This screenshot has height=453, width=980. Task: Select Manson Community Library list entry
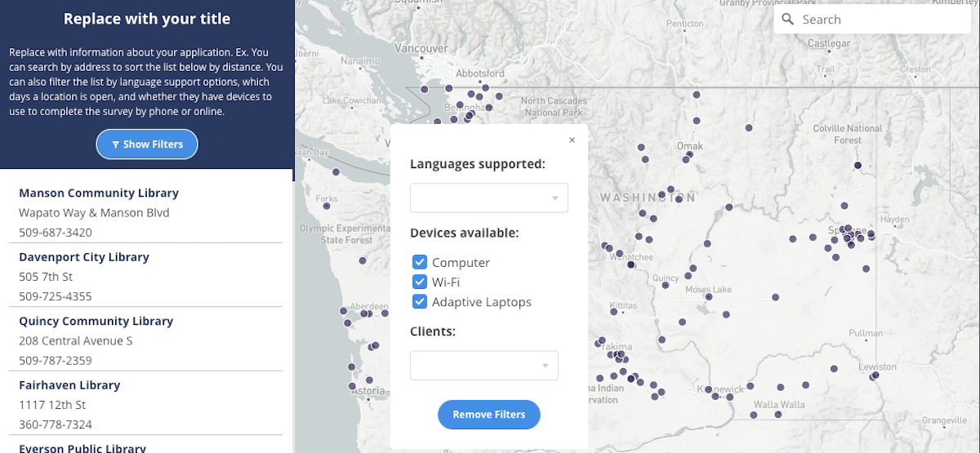click(x=99, y=193)
